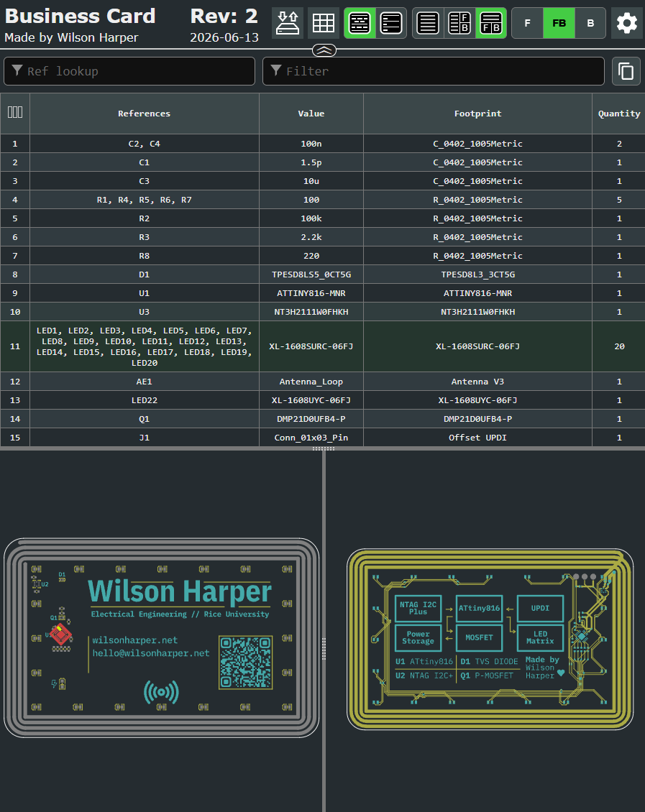Focus the Ref lookup input field
645x812 pixels.
pos(129,71)
